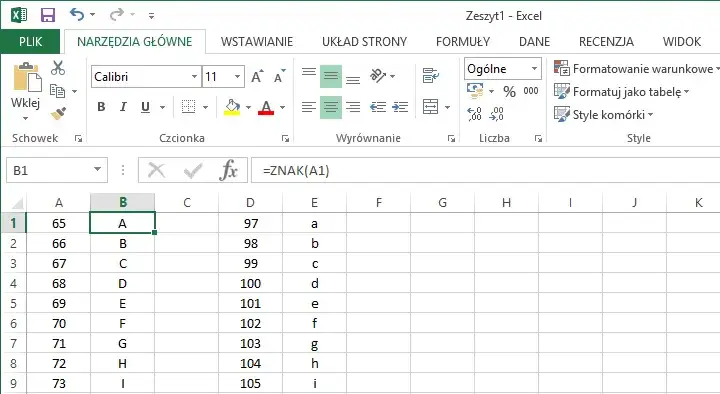Save the workbook with the floppy icon
720x394 pixels.
click(48, 15)
